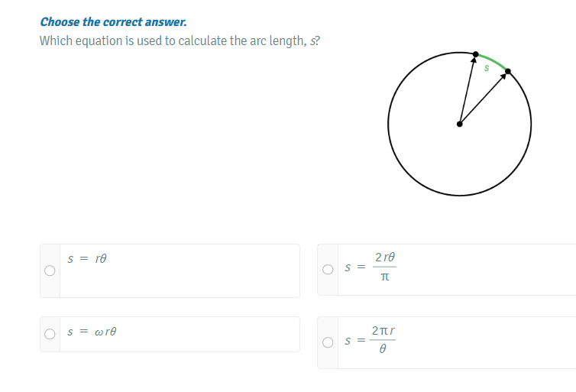The width and height of the screenshot is (576, 392).
Task: Click the left radius arrow line
Action: pos(468,90)
